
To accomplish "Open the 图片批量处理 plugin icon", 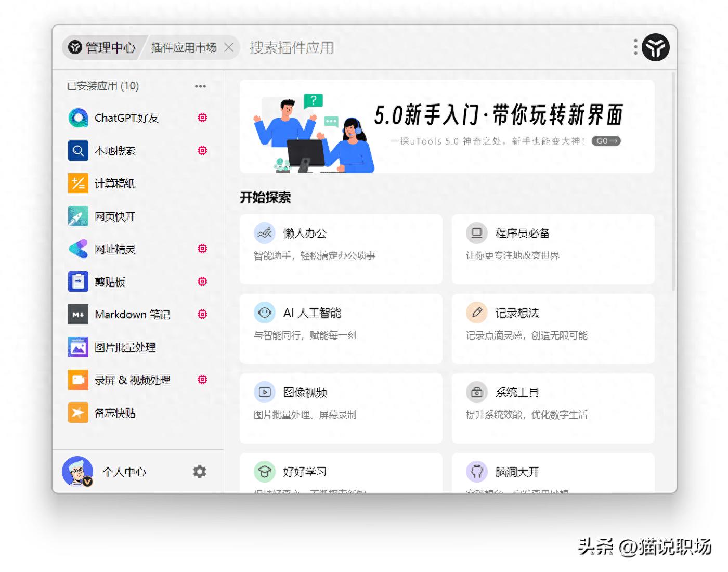I will click(x=78, y=347).
